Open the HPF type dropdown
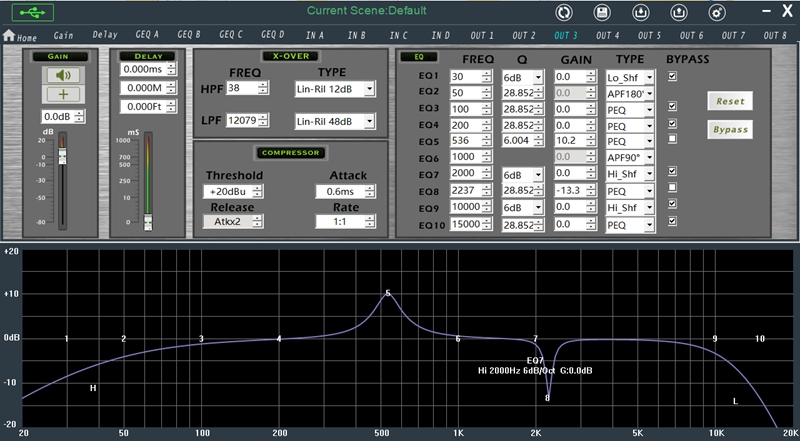 click(369, 89)
